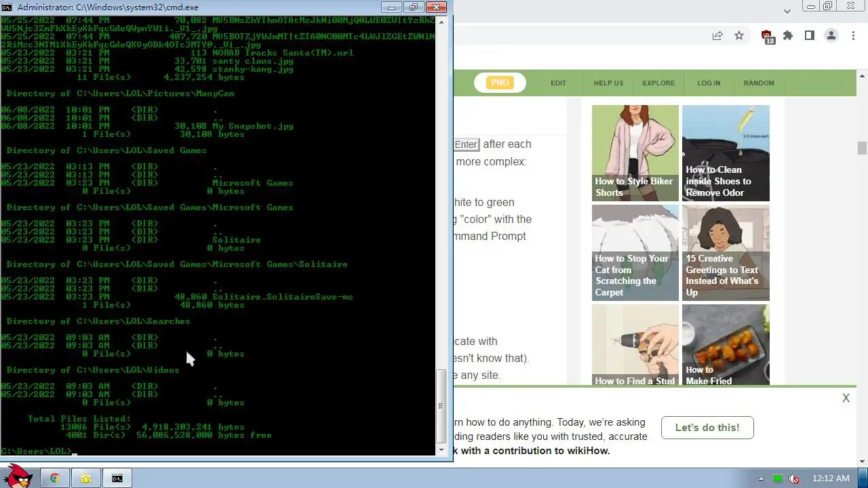Open the Chrome three-dot menu
Image resolution: width=868 pixels, height=488 pixels.
852,36
